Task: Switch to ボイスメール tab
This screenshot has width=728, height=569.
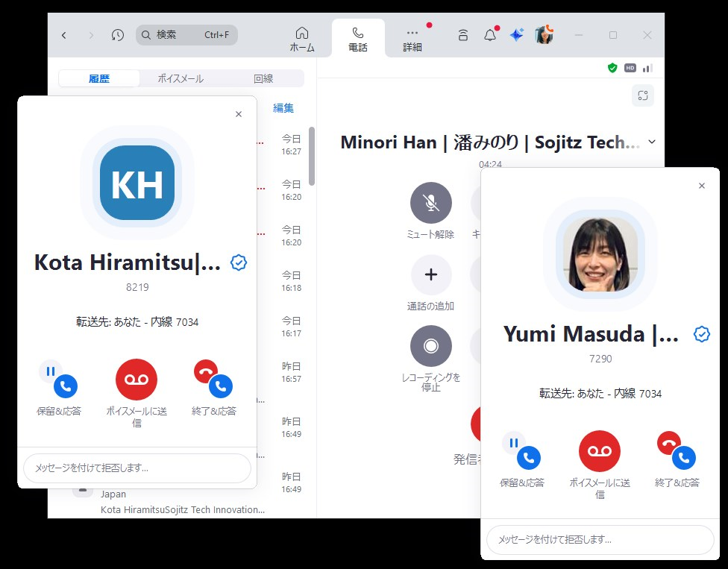Action: [181, 78]
